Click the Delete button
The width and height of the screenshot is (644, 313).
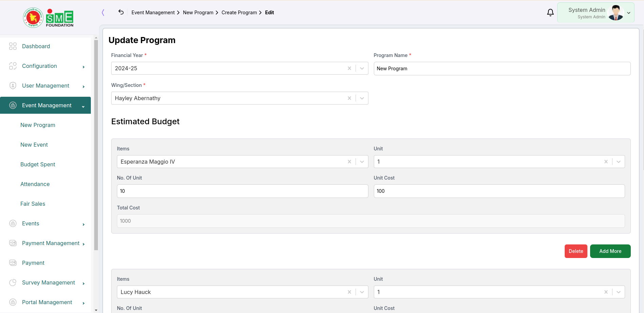(x=576, y=251)
